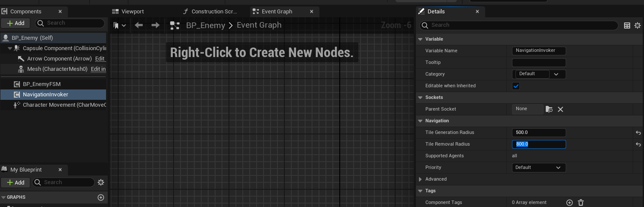Click the Add button in Components panel

(x=16, y=23)
